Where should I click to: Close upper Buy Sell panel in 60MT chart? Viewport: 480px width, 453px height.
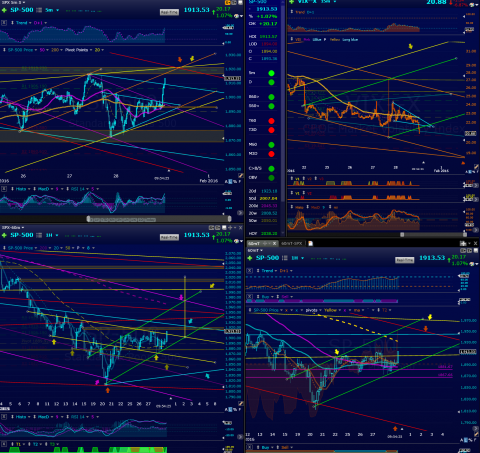point(249,296)
